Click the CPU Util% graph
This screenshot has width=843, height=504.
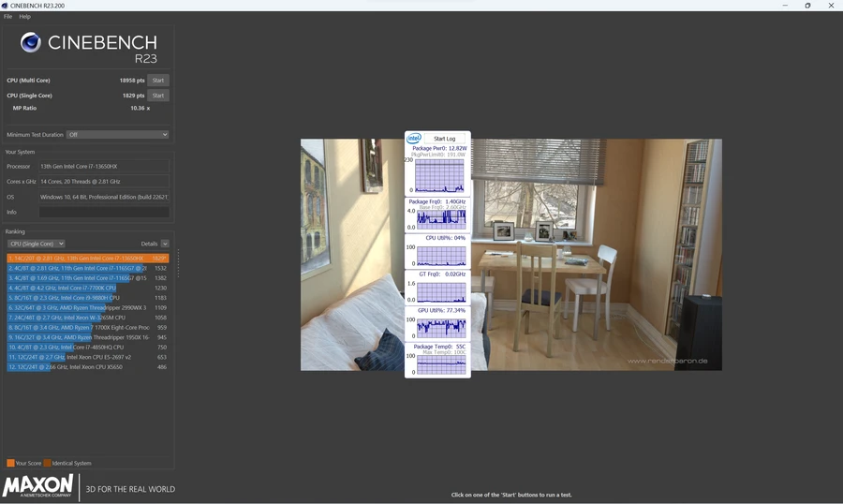click(x=441, y=256)
